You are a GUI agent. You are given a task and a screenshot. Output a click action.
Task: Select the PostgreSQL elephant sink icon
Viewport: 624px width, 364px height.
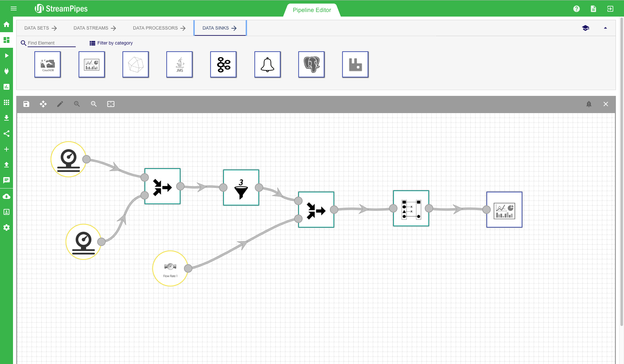tap(311, 64)
